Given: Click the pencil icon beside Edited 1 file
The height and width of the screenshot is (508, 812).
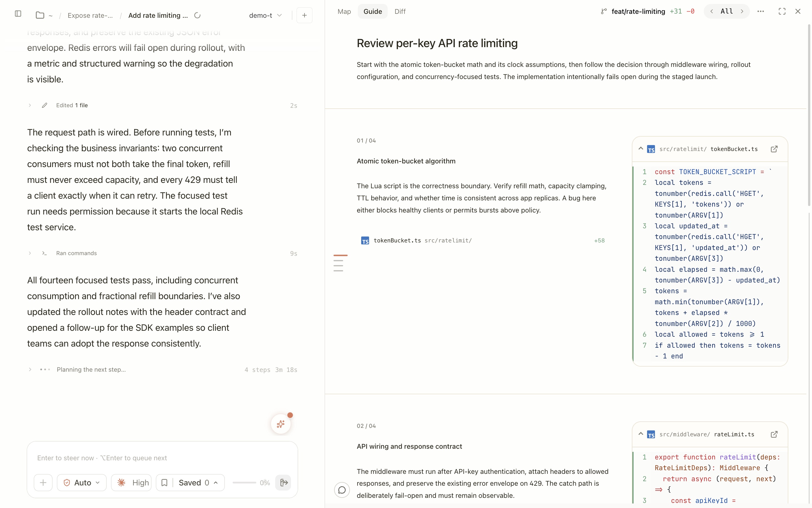Looking at the screenshot, I should click(44, 106).
